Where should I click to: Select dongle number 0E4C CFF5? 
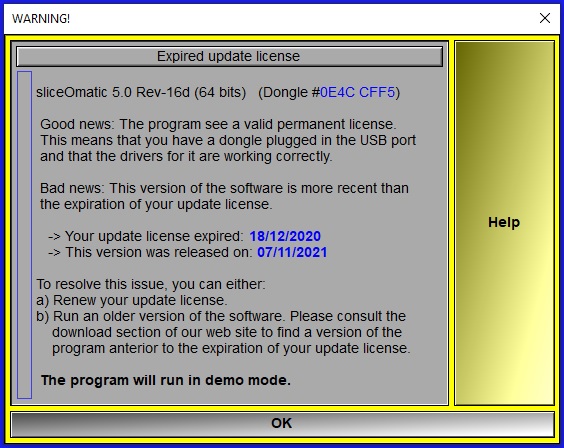[358, 92]
